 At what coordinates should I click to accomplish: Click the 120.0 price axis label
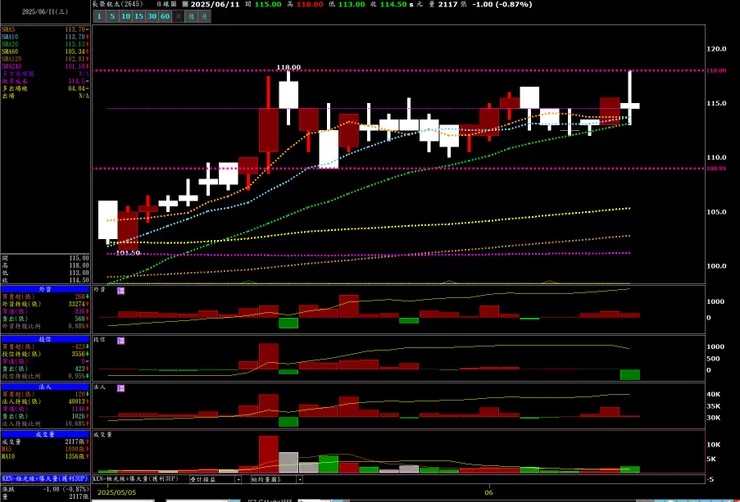pyautogui.click(x=716, y=49)
